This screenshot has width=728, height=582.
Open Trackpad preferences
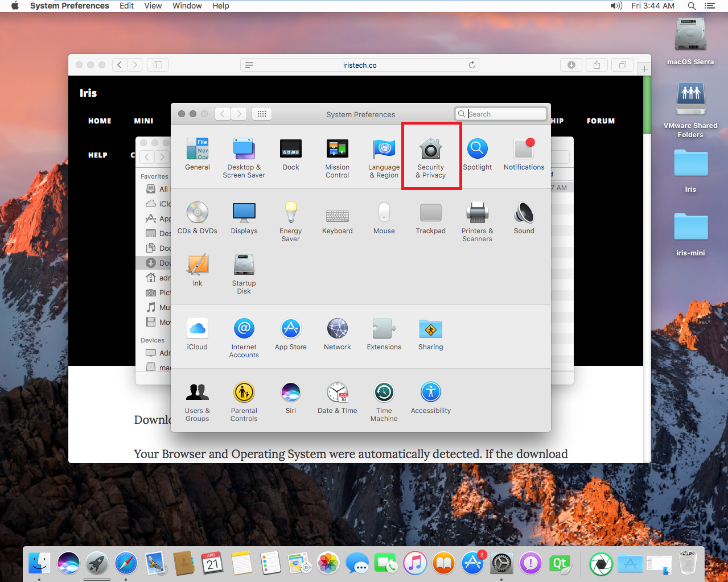tap(431, 218)
